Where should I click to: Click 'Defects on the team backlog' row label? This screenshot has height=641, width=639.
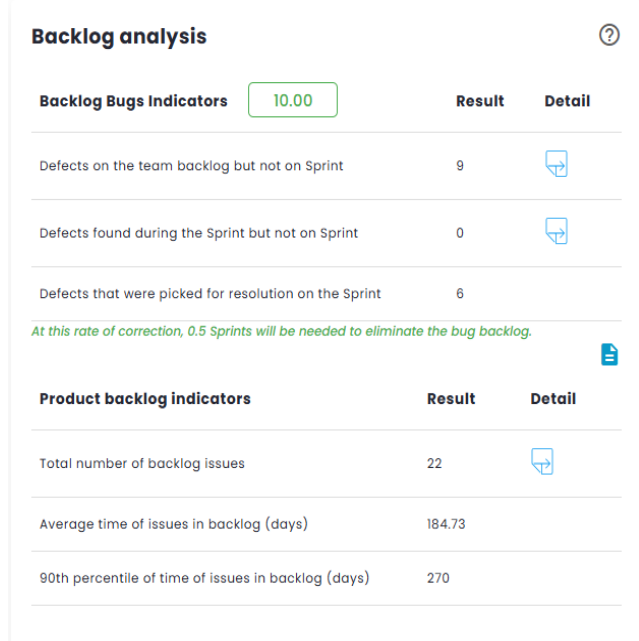191,166
